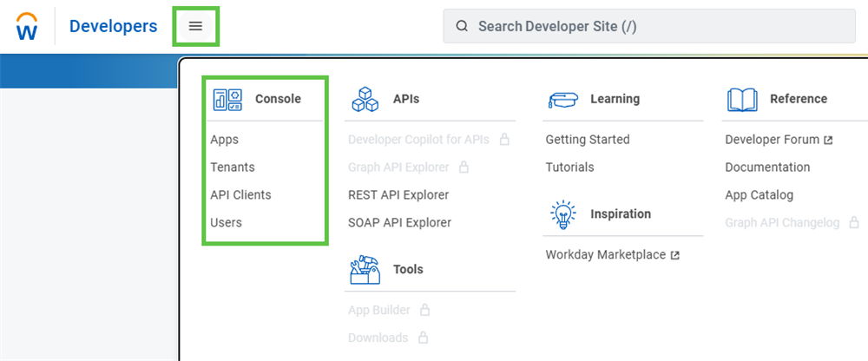Open REST API Explorer

(x=398, y=195)
